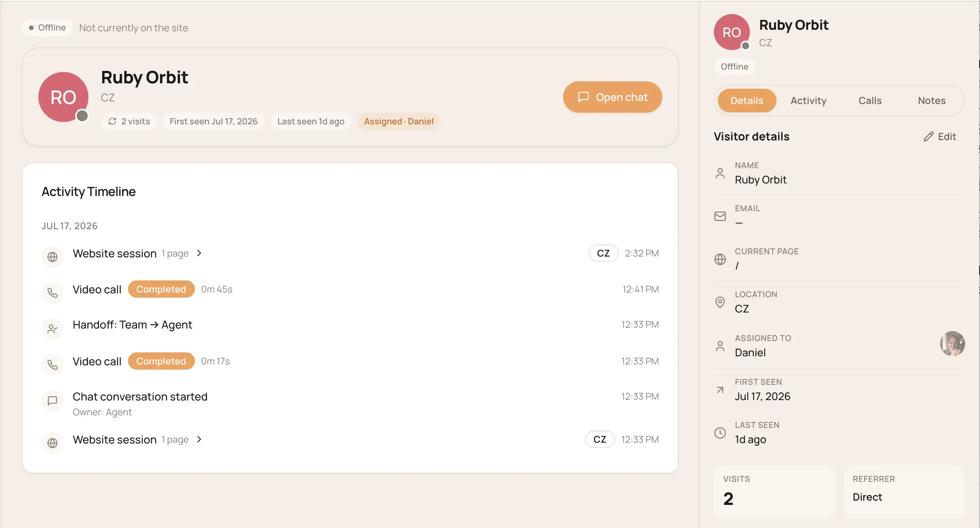
Task: Click the chat bubble icon in Open chat
Action: point(583,97)
